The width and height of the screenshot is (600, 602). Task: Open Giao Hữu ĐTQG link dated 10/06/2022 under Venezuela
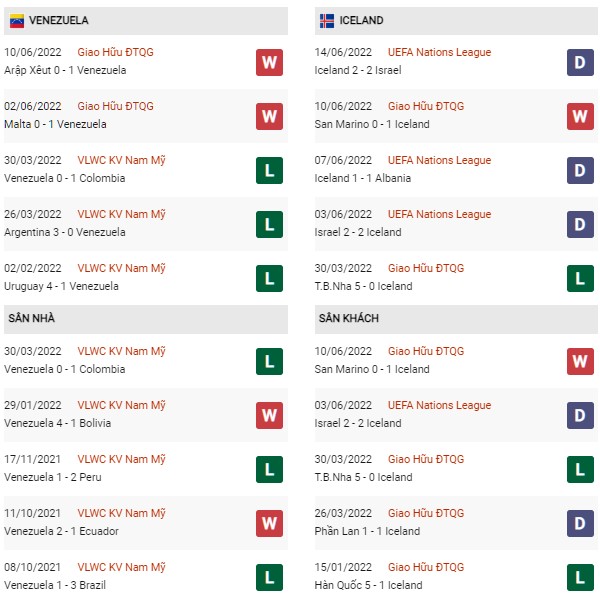coord(116,52)
